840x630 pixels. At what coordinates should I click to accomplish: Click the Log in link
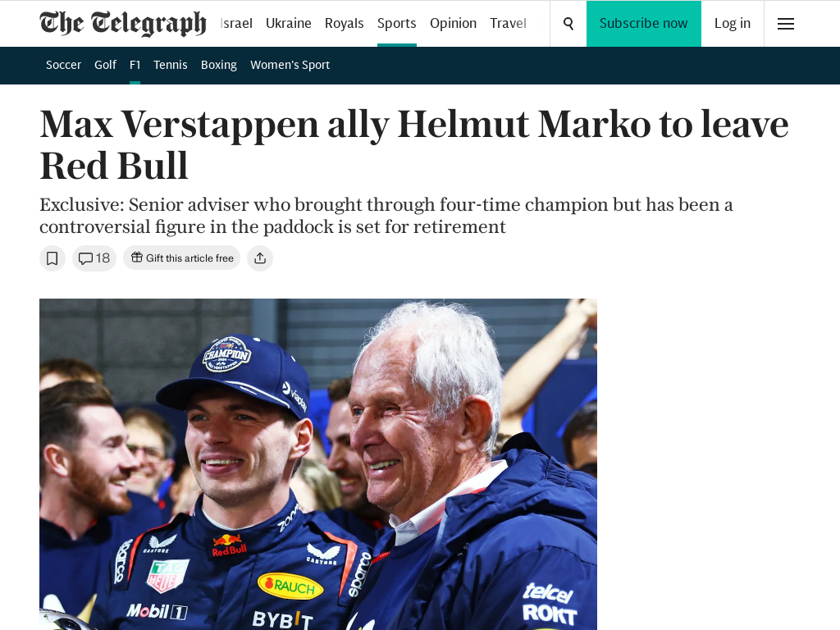tap(732, 23)
